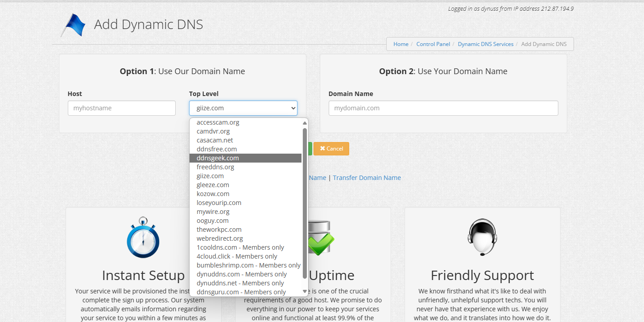Click the Friendly Support heading
The image size is (644, 322).
point(482,275)
